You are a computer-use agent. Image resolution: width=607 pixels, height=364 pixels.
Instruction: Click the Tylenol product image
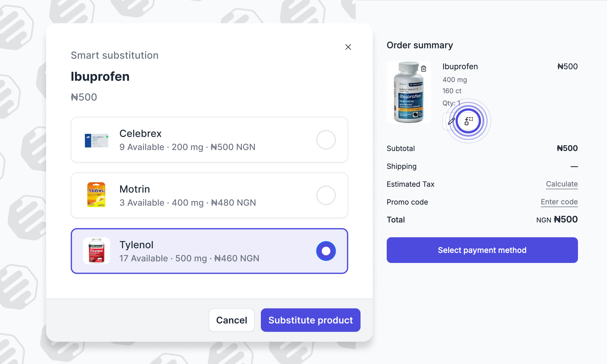[x=96, y=251]
